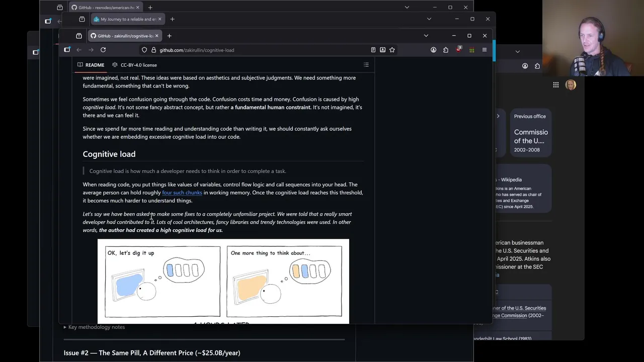Reload the cognitive-load GitHub page
The image size is (644, 362).
(x=103, y=50)
